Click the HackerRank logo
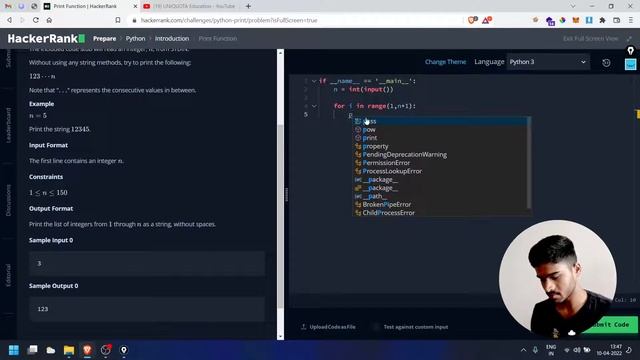Viewport: 640px width, 360px height. [x=46, y=38]
